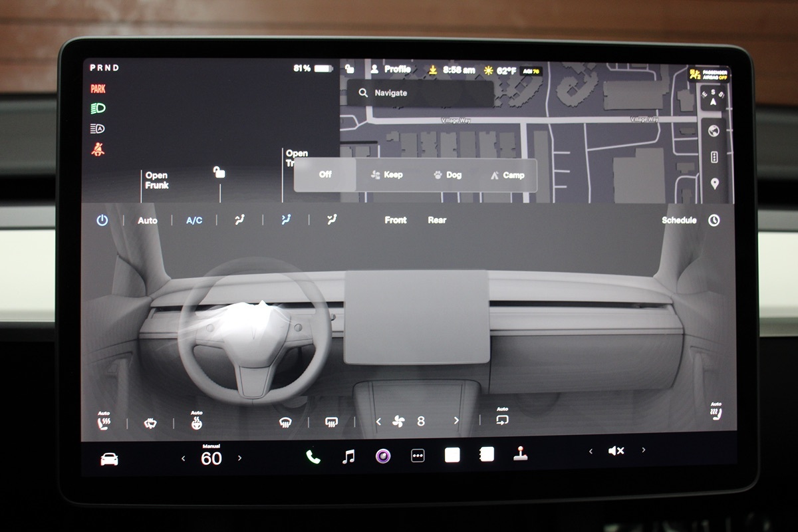798x532 pixels.
Task: Select Dog mode
Action: point(447,175)
